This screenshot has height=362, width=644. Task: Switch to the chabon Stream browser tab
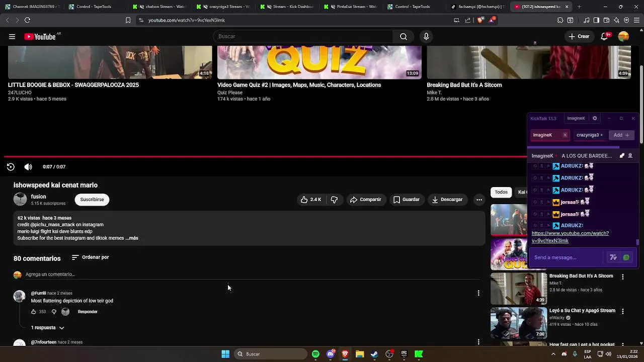click(x=160, y=7)
